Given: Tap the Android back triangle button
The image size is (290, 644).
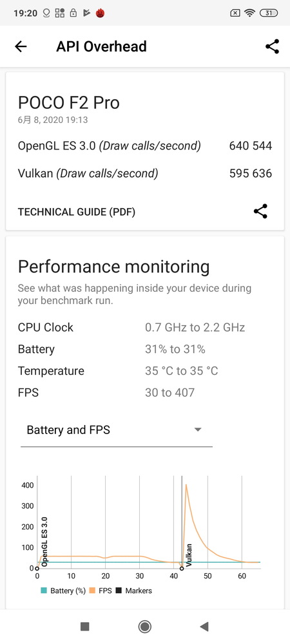Looking at the screenshot, I should click(x=204, y=627).
